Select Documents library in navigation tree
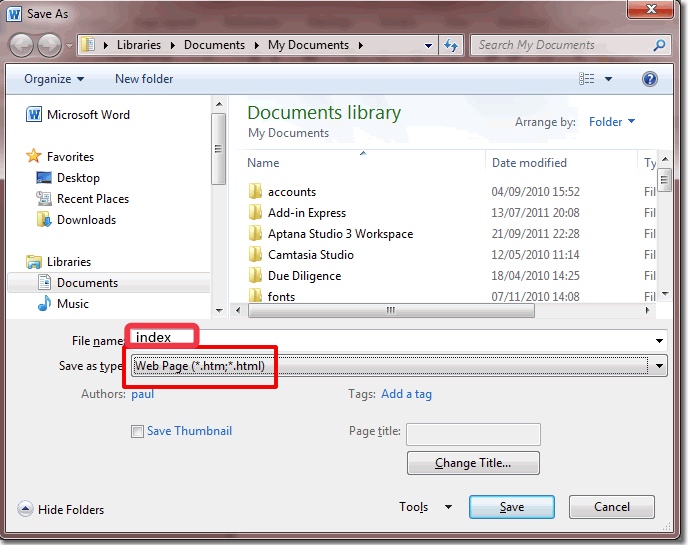 coord(109,283)
